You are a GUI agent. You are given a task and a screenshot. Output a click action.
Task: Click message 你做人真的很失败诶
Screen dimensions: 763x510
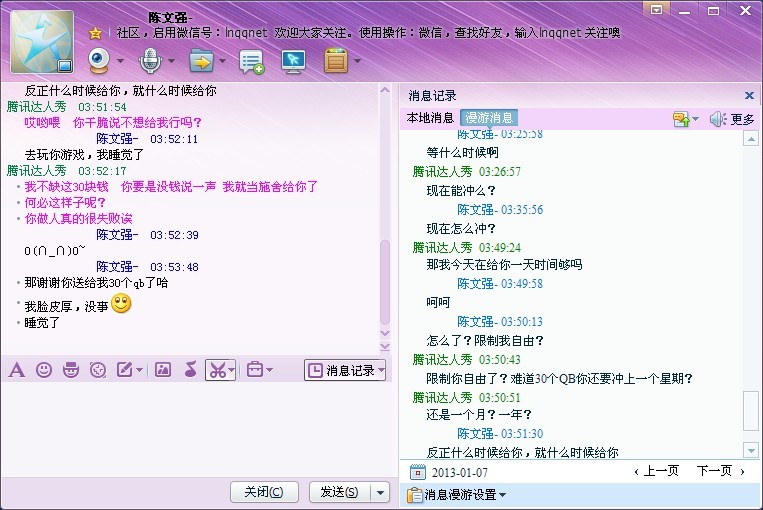(x=78, y=219)
